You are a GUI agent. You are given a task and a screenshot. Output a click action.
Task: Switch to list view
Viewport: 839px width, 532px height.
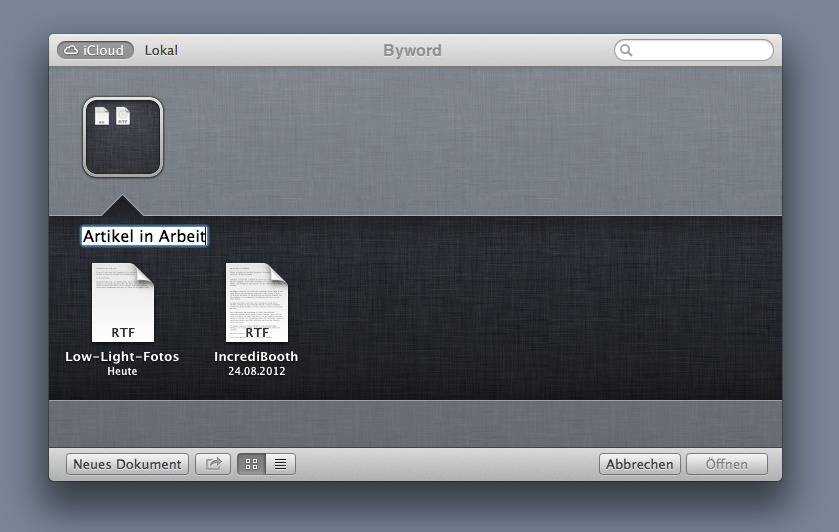click(280, 464)
